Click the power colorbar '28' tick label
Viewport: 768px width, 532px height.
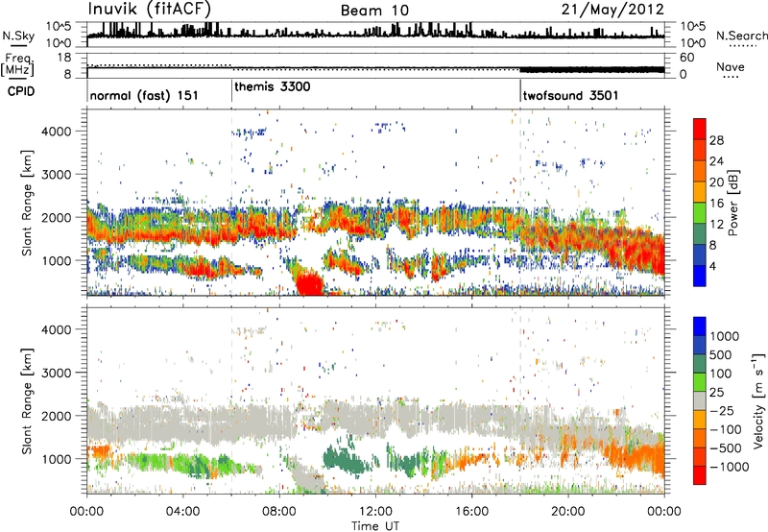click(716, 140)
